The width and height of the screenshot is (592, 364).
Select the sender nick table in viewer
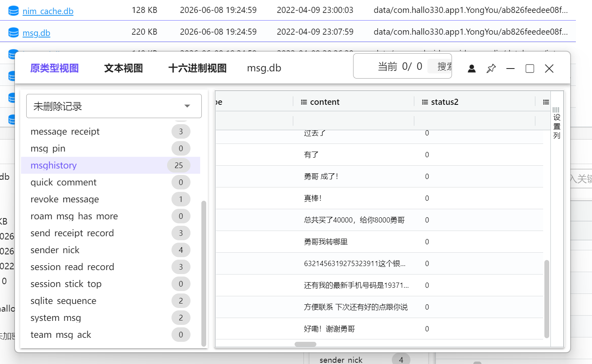(x=111, y=250)
